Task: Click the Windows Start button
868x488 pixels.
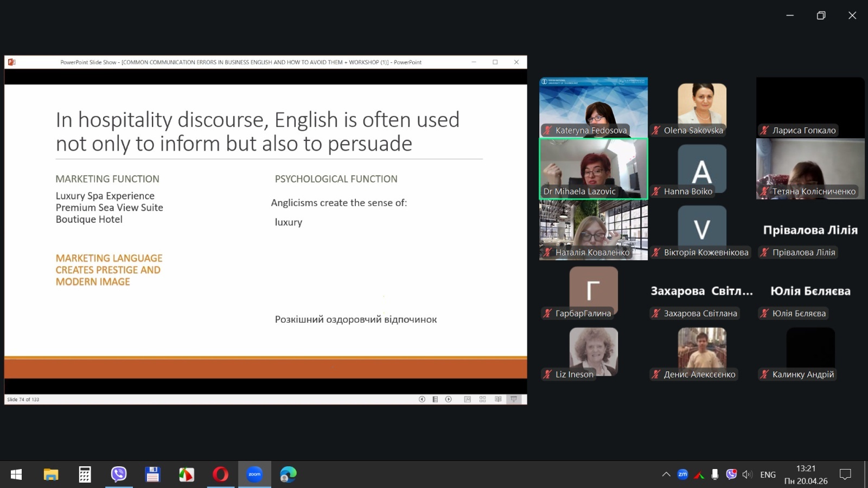Action: 16,474
